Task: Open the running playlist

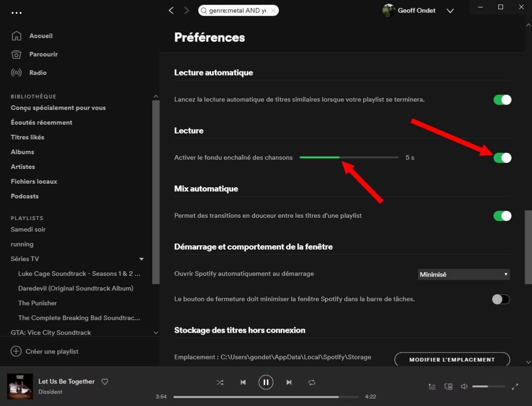Action: click(x=22, y=244)
